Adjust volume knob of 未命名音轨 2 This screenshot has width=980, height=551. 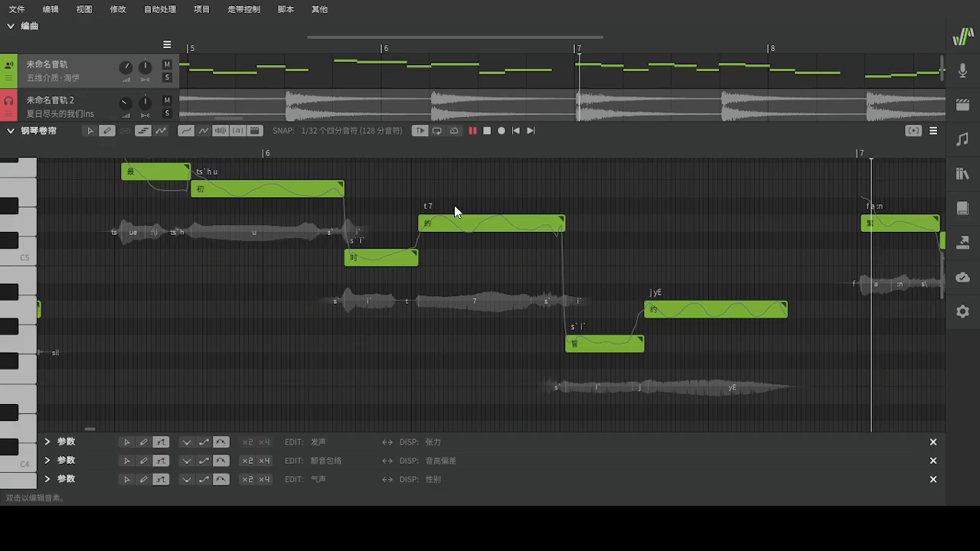click(x=126, y=103)
